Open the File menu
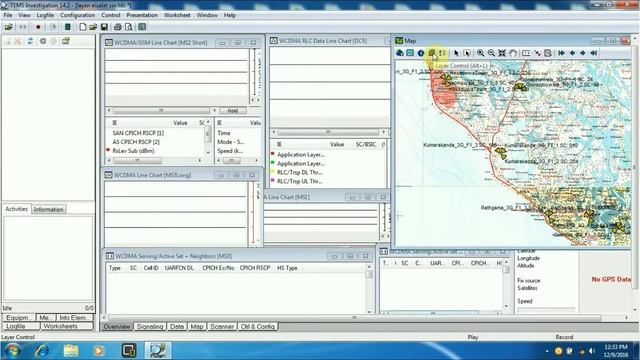The width and height of the screenshot is (640, 360). pyautogui.click(x=8, y=15)
